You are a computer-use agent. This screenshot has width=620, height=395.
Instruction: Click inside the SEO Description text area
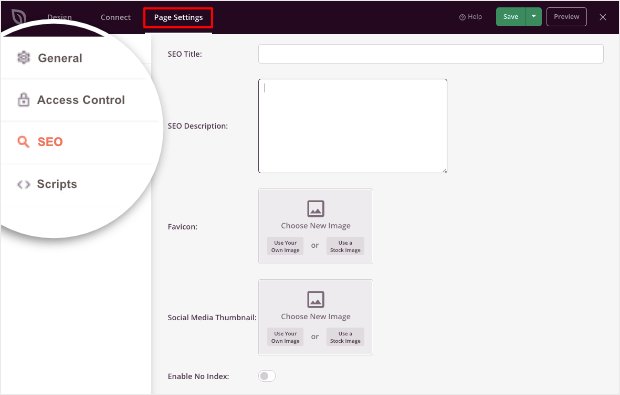[x=353, y=126]
